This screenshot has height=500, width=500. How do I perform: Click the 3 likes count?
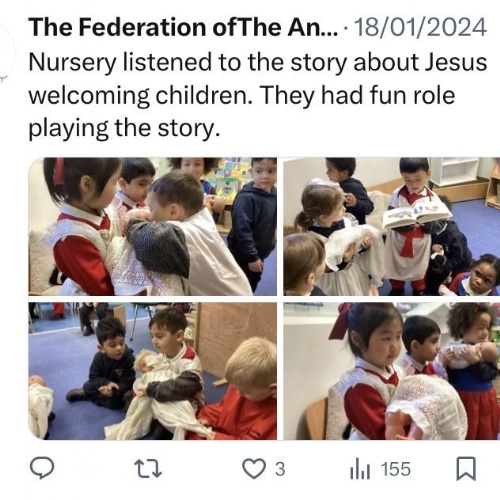coord(280,469)
